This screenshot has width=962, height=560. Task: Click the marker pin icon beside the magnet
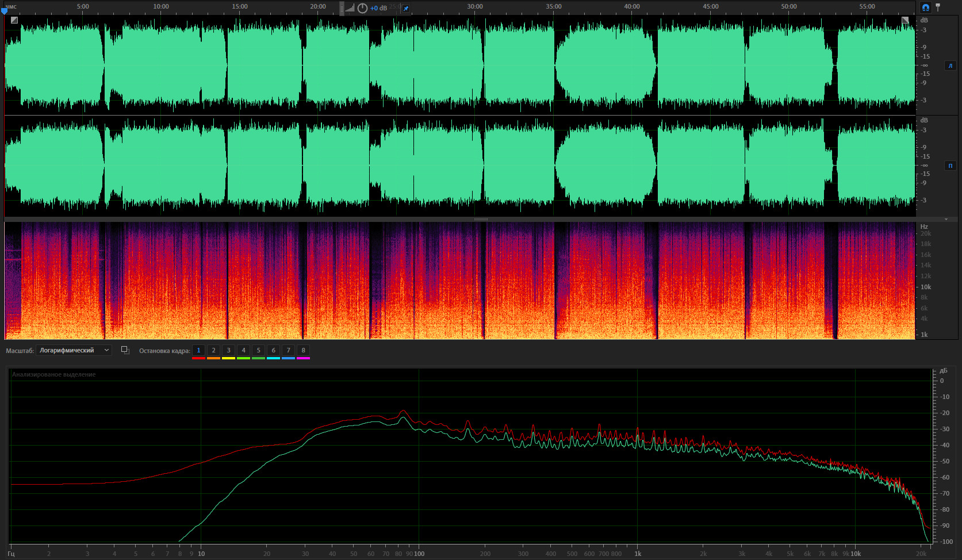click(938, 7)
